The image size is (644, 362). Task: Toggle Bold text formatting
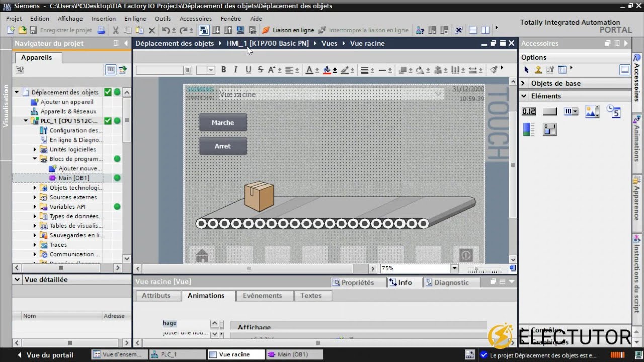[x=223, y=70]
